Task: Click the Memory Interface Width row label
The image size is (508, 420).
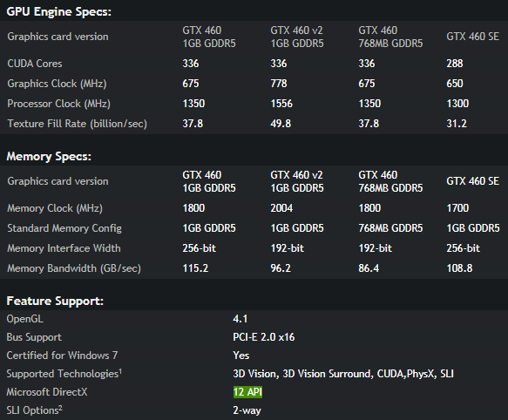Action: 64,248
